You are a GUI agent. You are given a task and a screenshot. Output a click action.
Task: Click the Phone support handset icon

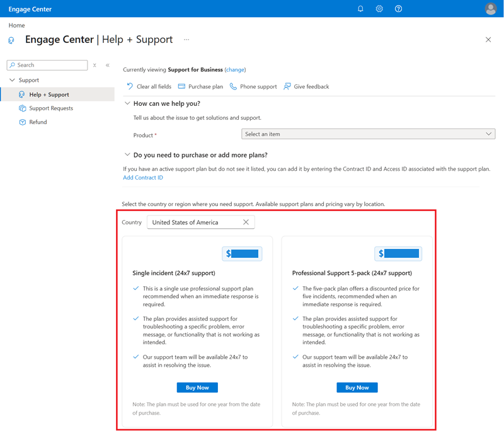233,86
